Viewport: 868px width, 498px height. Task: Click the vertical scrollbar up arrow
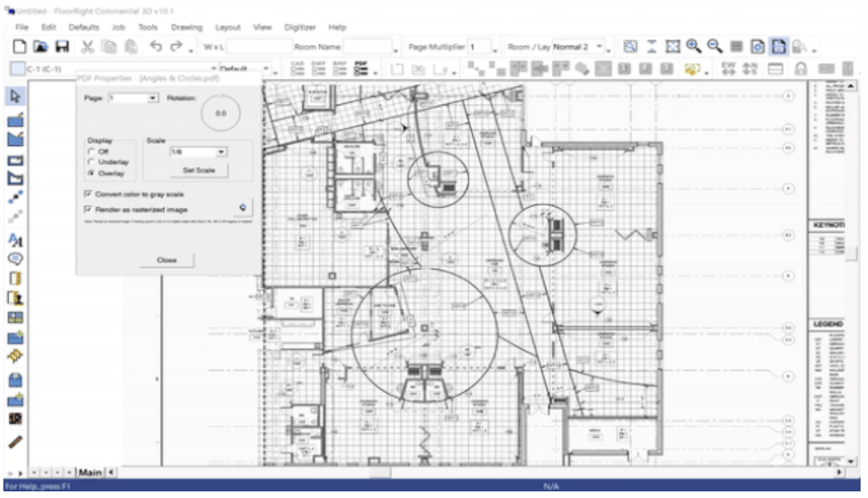851,86
